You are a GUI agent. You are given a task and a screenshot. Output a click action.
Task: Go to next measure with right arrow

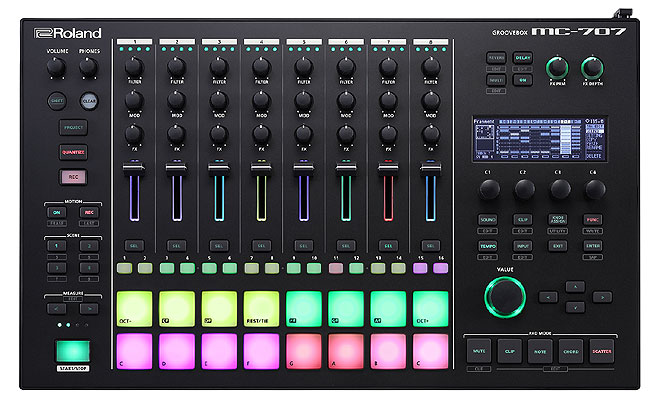pyautogui.click(x=89, y=309)
